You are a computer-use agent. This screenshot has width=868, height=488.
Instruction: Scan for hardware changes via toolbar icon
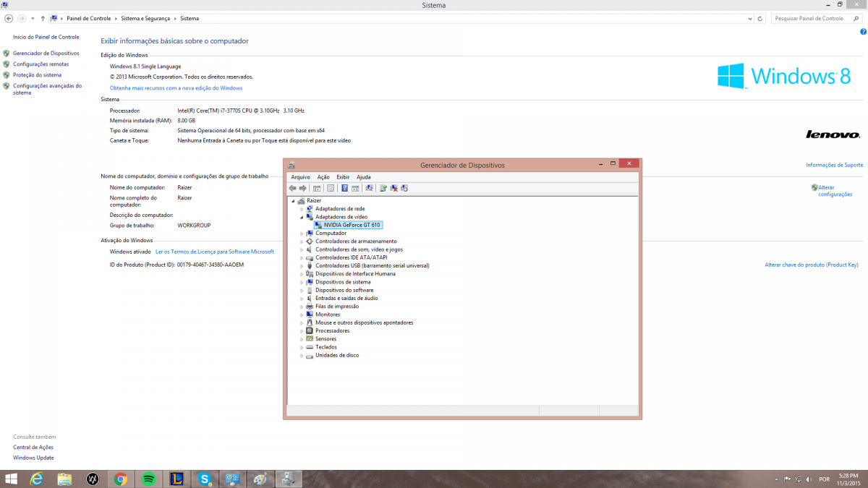pyautogui.click(x=369, y=188)
